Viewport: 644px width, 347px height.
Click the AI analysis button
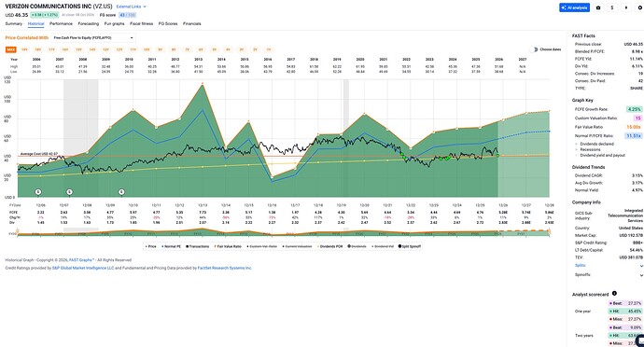(x=575, y=7)
